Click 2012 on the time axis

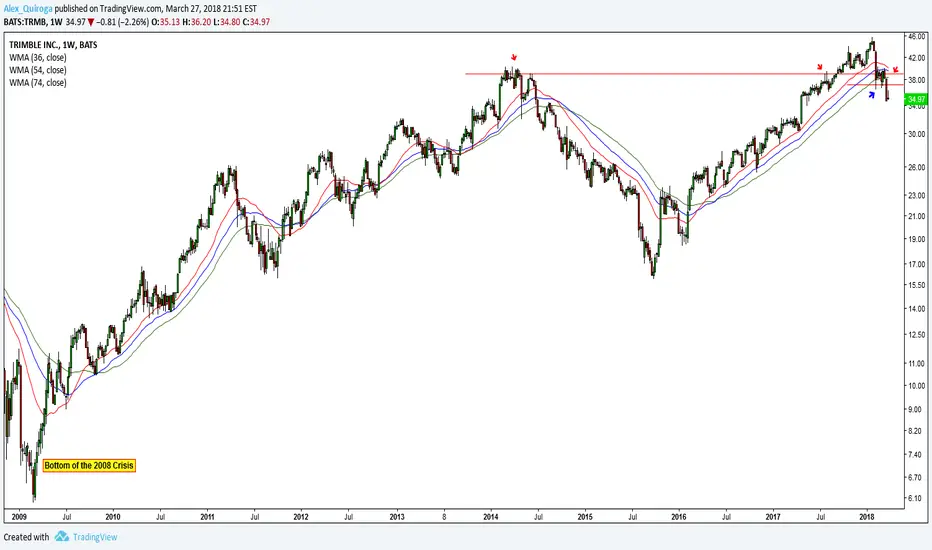click(301, 517)
